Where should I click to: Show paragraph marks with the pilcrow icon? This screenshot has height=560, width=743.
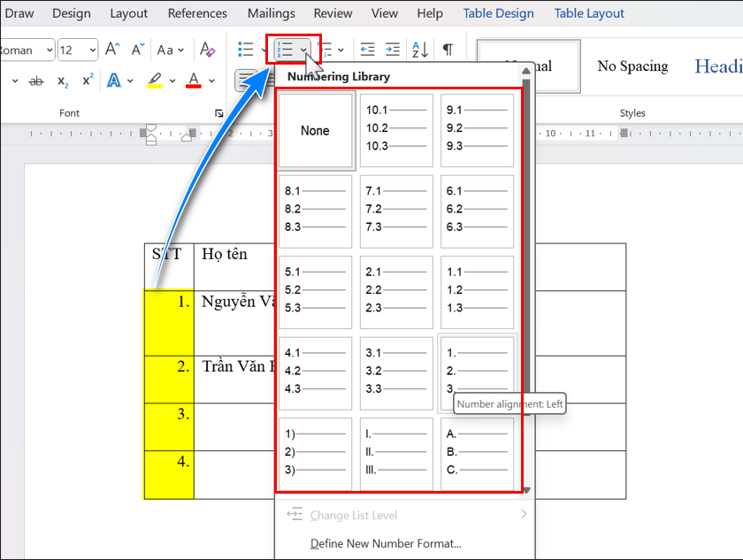pos(448,50)
